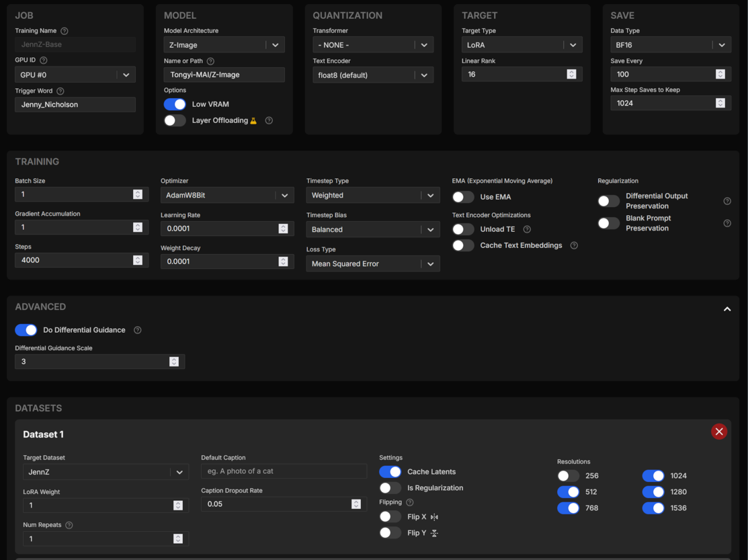The height and width of the screenshot is (560, 748).
Task: Open the Name or Path help icon
Action: tap(210, 61)
